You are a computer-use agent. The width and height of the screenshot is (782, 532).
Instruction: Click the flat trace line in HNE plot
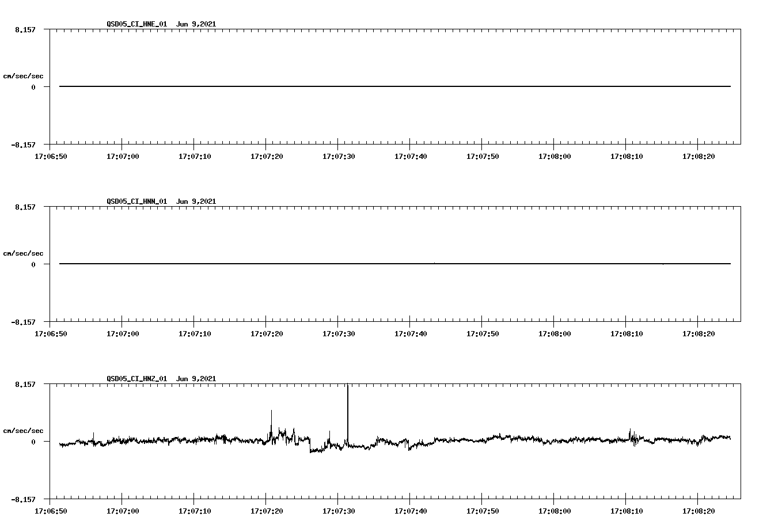pos(395,86)
